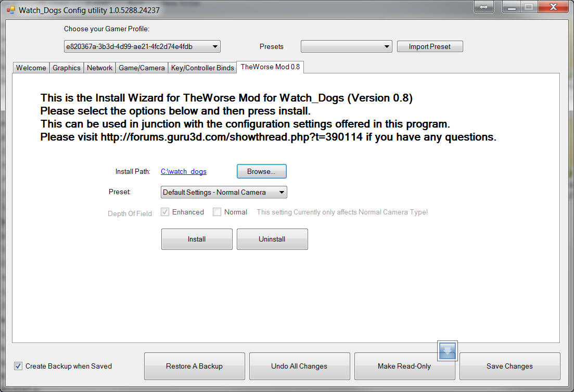Minimize the Config utility window

click(x=512, y=7)
